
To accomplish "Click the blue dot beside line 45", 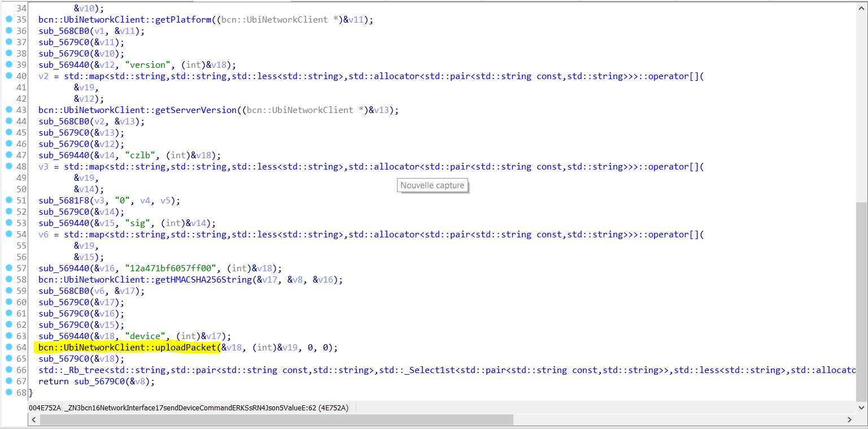I will (8, 132).
